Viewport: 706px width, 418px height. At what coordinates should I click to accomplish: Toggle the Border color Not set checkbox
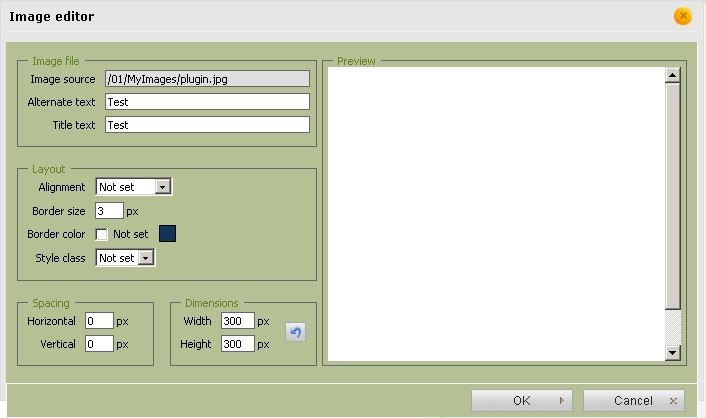[102, 234]
